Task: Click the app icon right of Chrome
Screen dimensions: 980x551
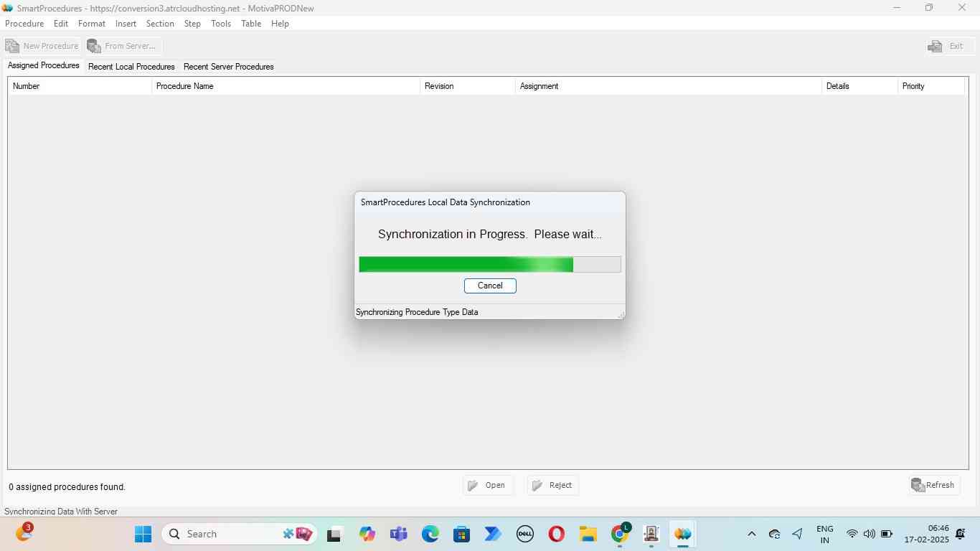Action: point(651,534)
